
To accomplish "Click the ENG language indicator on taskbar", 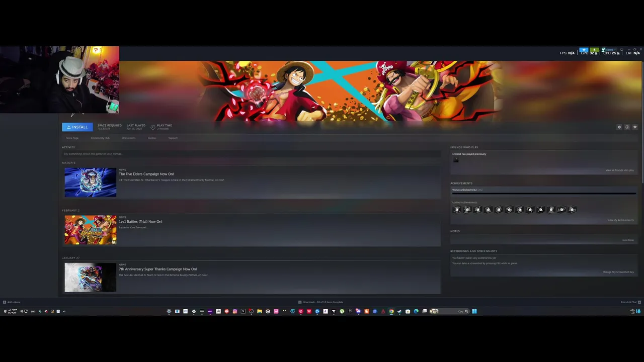I will pos(33,311).
